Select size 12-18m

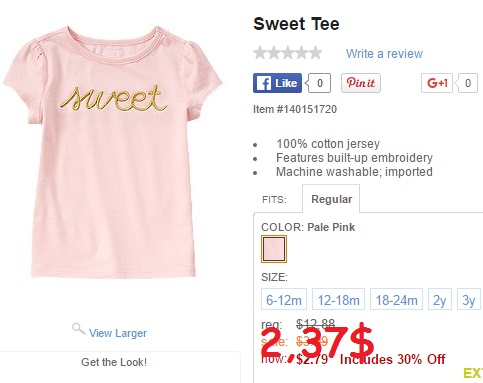338,300
